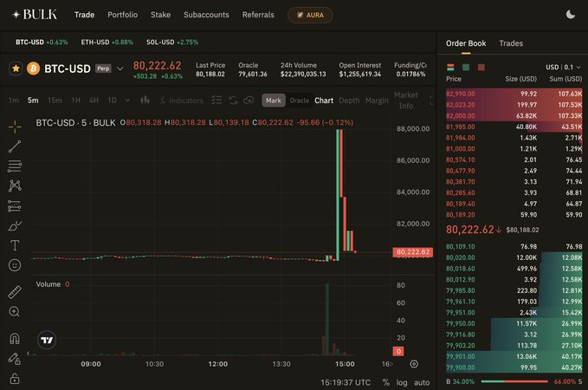Click ask price 82,990.00 row

coord(514,94)
